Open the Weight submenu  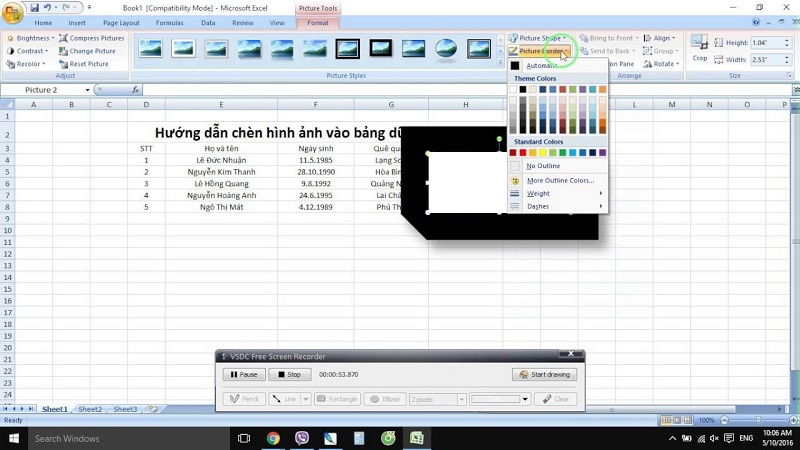(558, 193)
